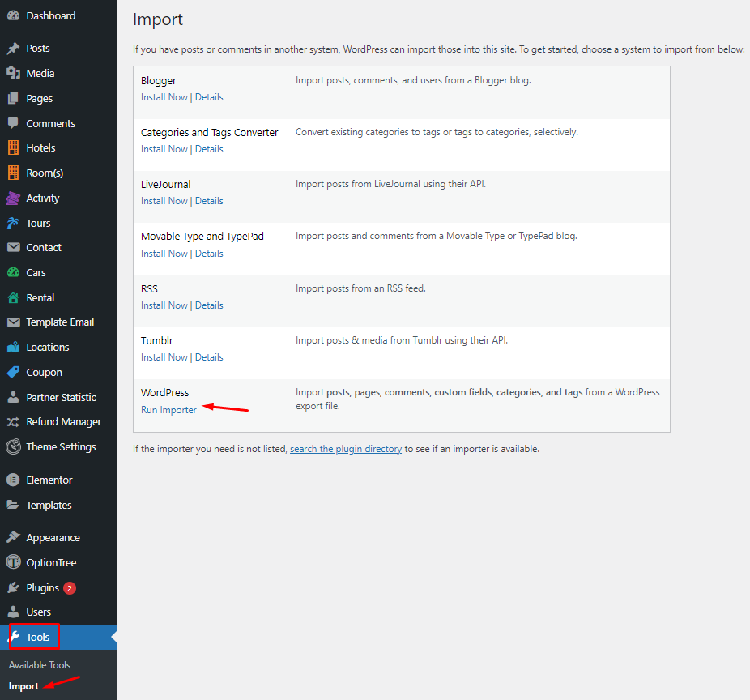Open search the plugin directory link
The image size is (750, 700).
pos(346,449)
